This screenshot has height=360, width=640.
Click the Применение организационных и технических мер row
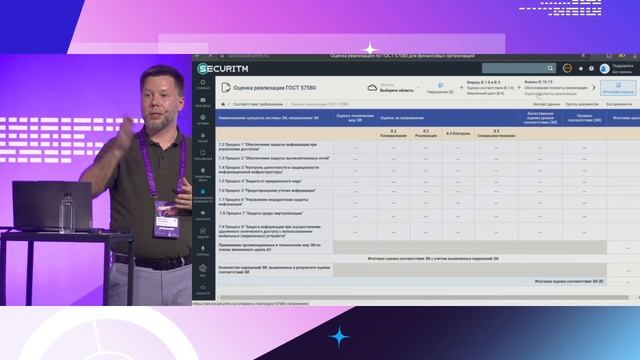(x=427, y=247)
